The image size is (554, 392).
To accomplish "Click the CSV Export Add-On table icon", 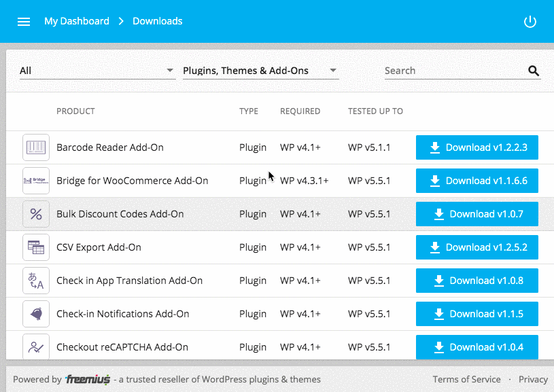I will [36, 247].
